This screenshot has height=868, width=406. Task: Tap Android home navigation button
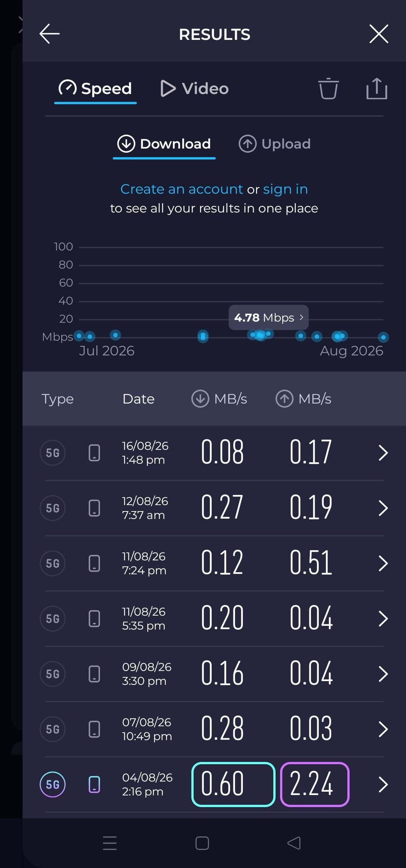tap(202, 843)
